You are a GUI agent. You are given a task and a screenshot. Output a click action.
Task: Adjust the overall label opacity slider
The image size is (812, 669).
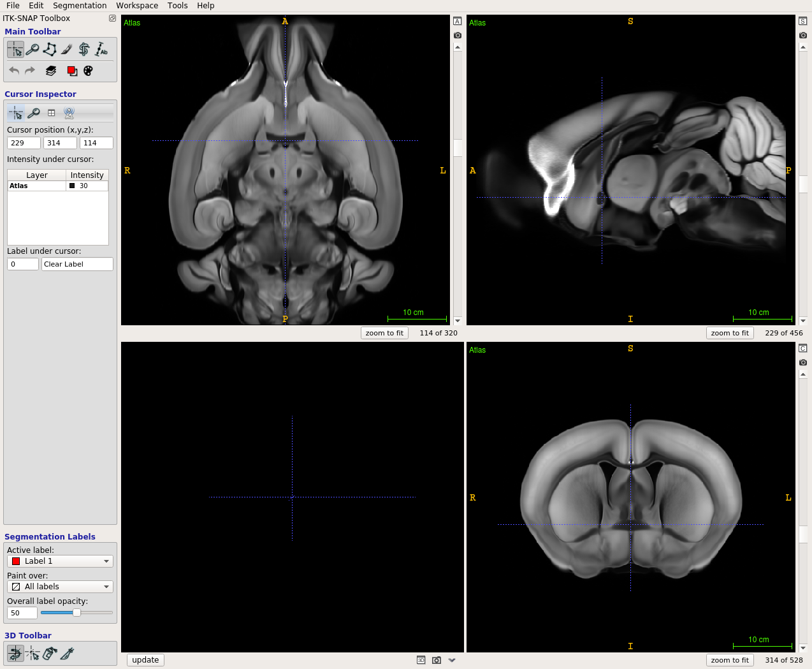pos(76,613)
